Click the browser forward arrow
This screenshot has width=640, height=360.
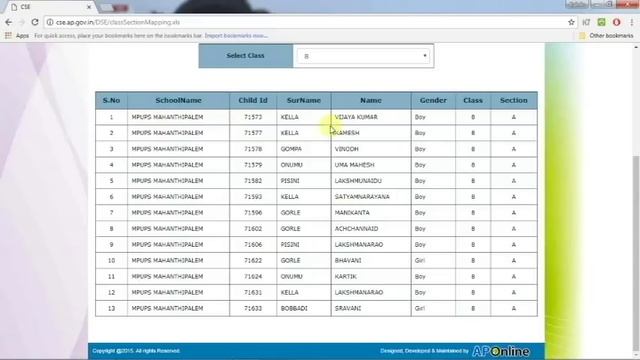(22, 22)
